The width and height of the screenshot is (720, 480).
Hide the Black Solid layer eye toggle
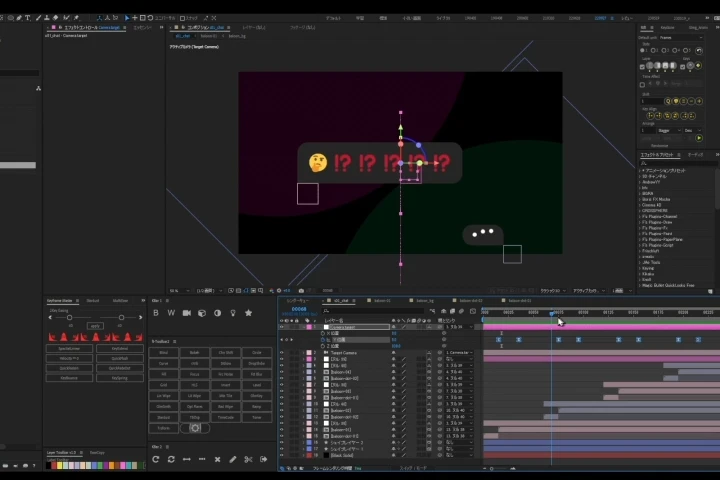tap(281, 455)
